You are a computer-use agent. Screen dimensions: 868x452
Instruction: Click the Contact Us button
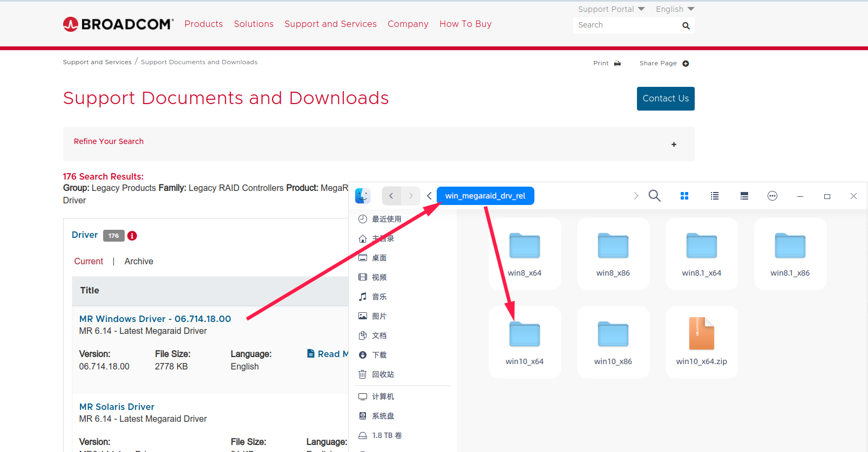[666, 99]
